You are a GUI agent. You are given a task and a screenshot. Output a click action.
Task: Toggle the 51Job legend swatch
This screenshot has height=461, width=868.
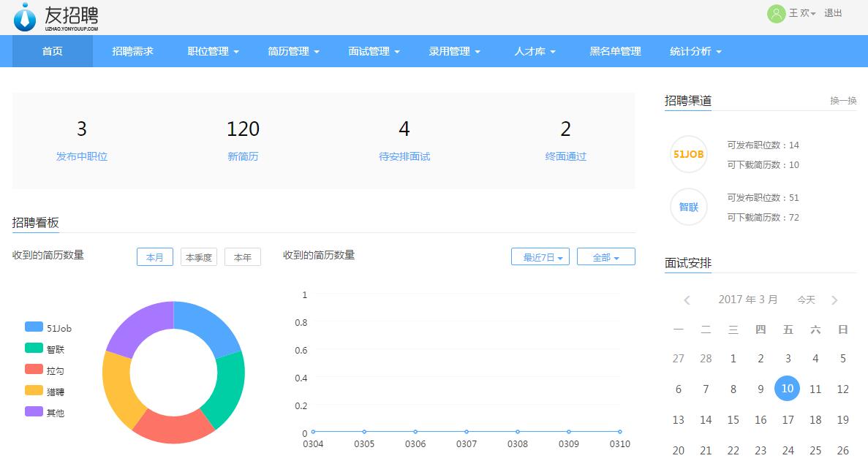(34, 327)
